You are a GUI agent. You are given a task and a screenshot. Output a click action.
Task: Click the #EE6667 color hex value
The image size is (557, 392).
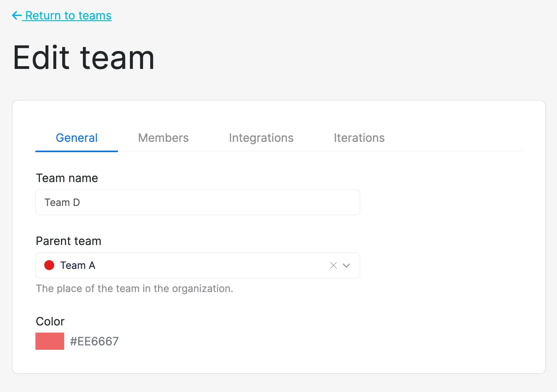94,341
